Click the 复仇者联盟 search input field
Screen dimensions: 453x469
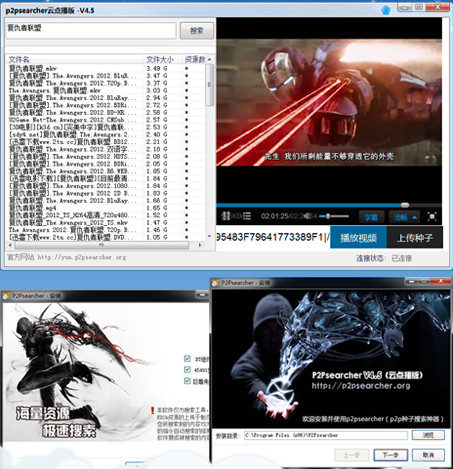pyautogui.click(x=91, y=31)
